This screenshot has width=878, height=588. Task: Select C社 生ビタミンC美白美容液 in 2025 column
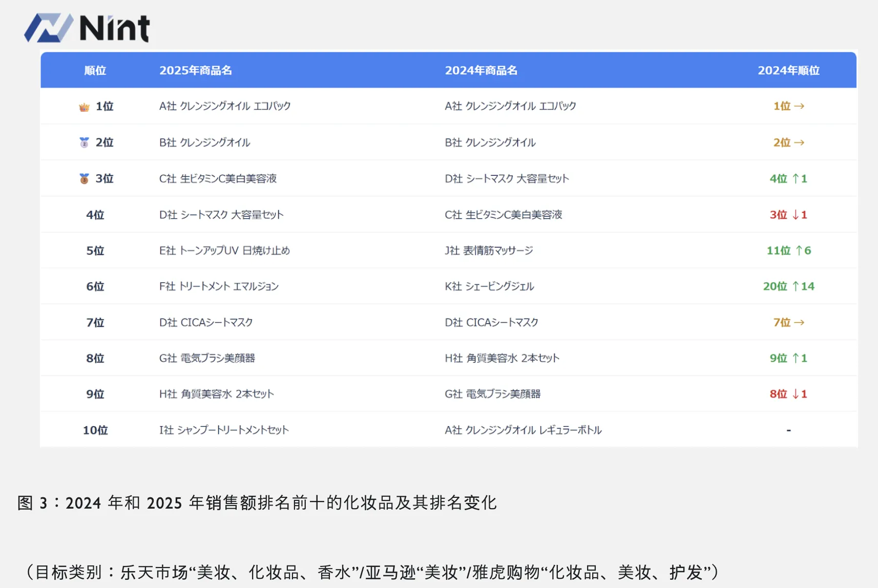(218, 178)
